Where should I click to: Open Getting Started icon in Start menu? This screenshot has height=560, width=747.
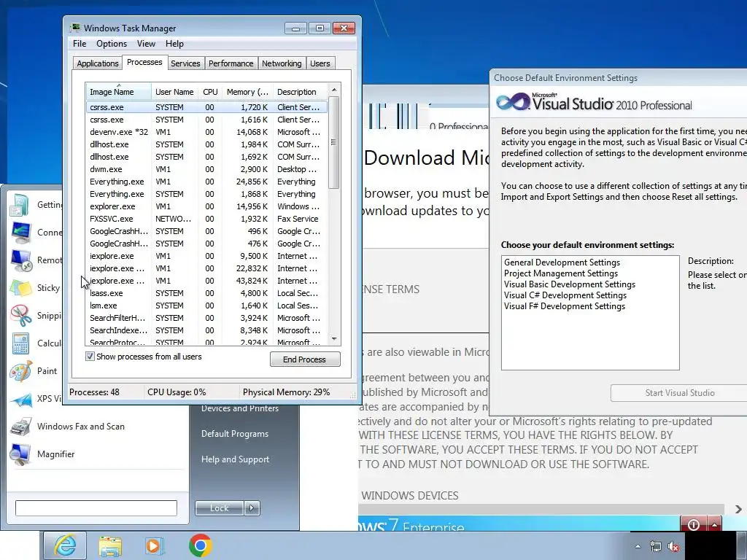coord(20,205)
